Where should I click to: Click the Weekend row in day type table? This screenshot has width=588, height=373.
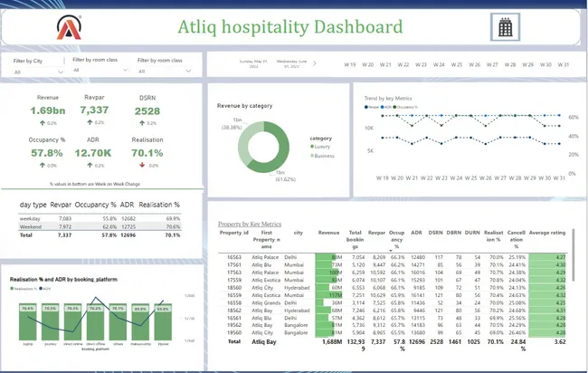point(100,226)
